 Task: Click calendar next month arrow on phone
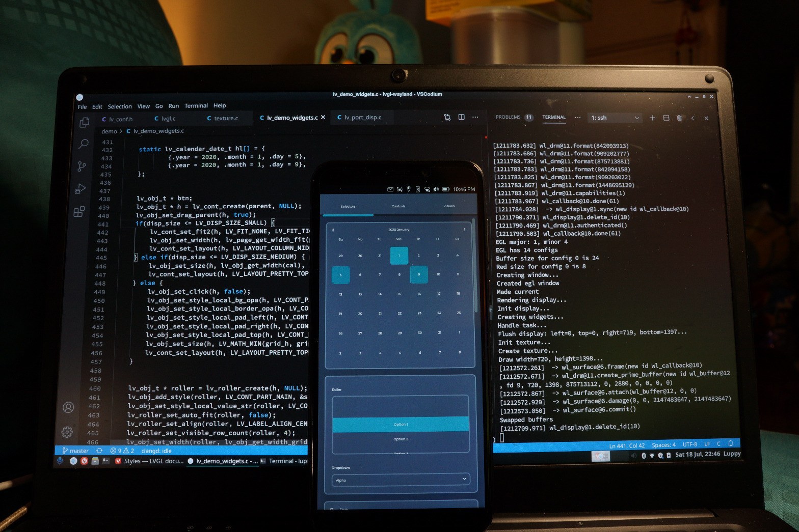pos(464,230)
